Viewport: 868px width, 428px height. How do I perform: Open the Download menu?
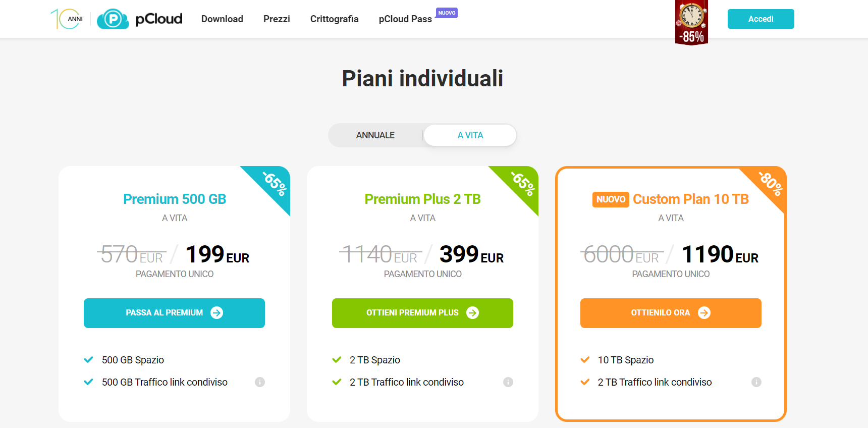(x=222, y=19)
